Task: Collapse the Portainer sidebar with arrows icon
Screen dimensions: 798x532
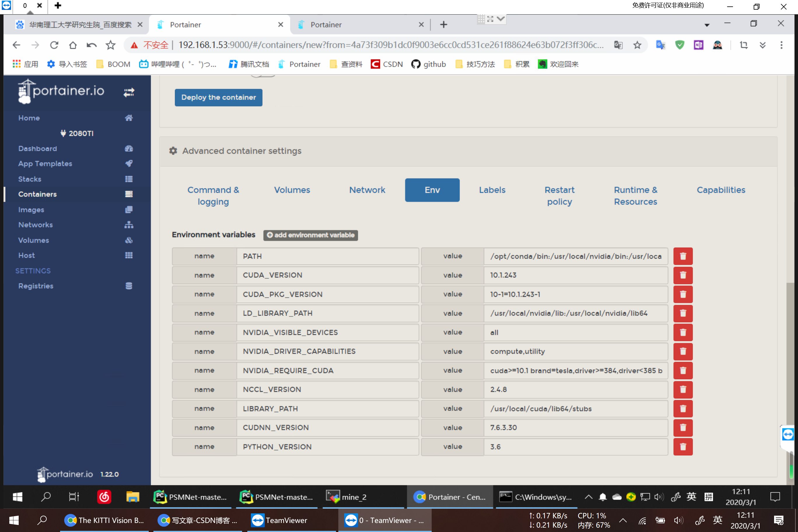Action: coord(129,92)
